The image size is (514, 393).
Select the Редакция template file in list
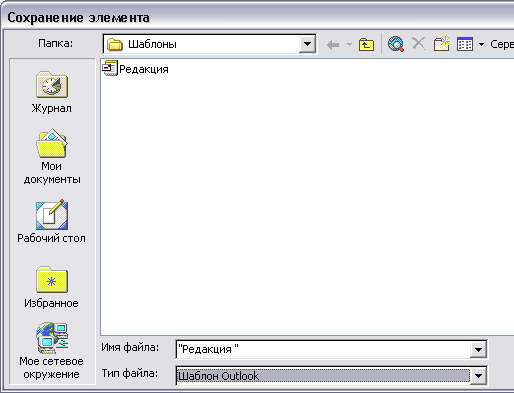tap(136, 69)
